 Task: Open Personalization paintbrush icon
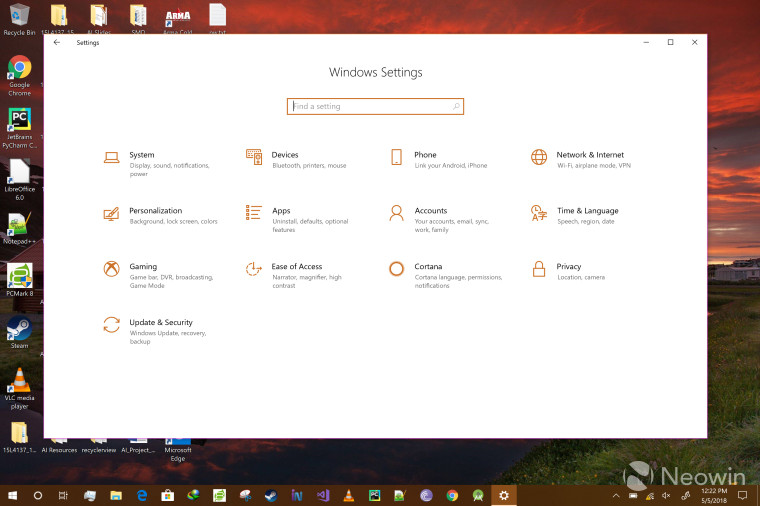click(111, 213)
